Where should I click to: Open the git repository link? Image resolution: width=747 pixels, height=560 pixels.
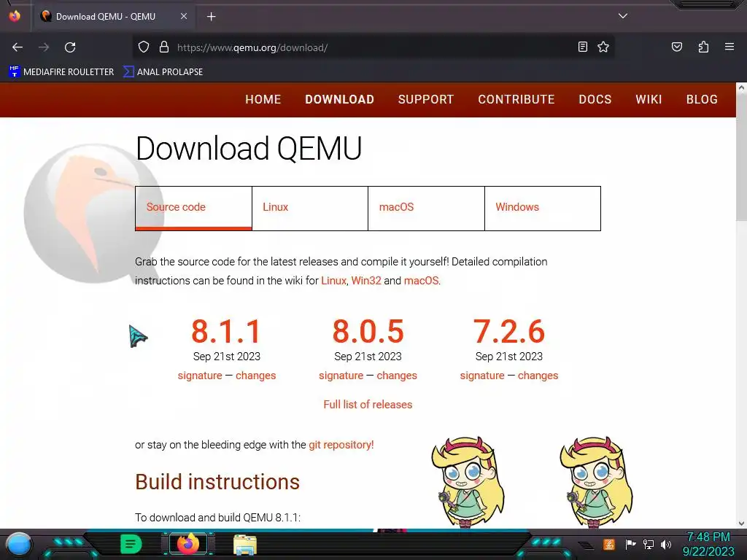tap(341, 445)
